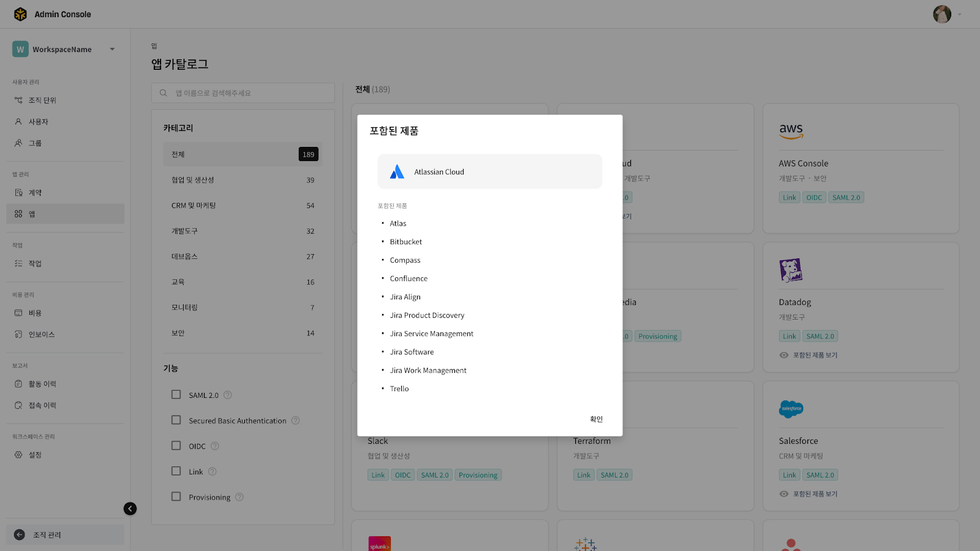Open 그룹 in the sidebar

(65, 143)
